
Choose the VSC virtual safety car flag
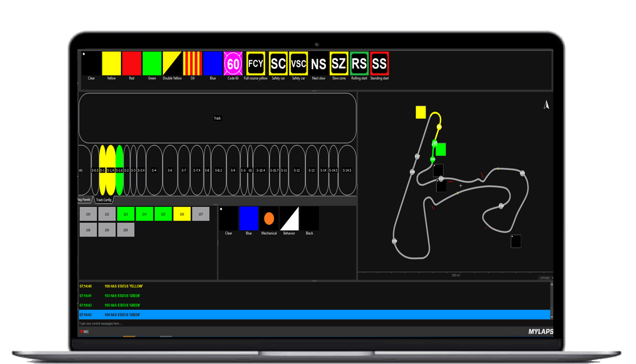coord(298,64)
